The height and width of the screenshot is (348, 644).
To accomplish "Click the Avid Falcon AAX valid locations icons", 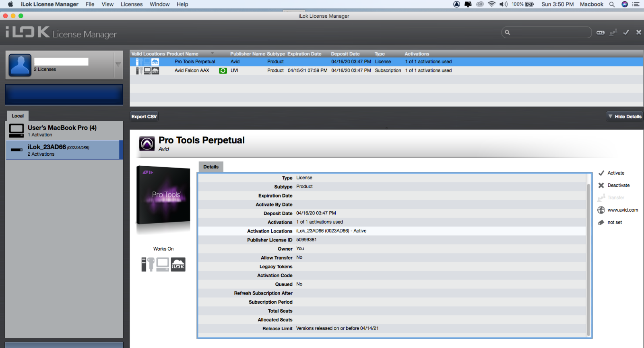I will point(147,71).
